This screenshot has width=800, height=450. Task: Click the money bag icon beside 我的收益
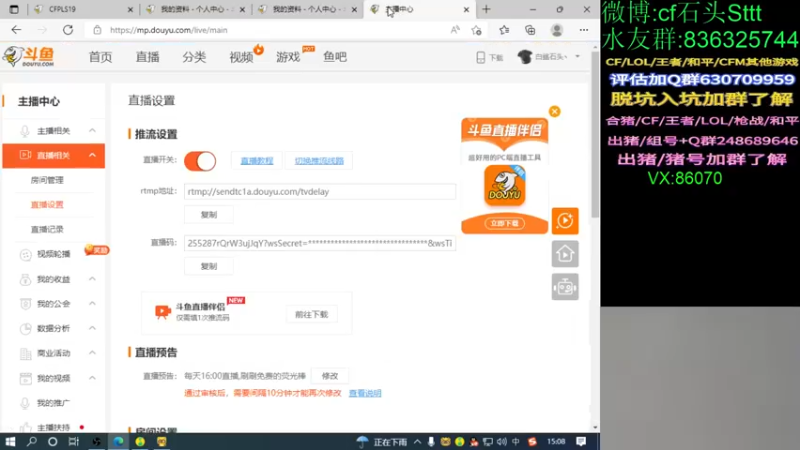point(25,279)
